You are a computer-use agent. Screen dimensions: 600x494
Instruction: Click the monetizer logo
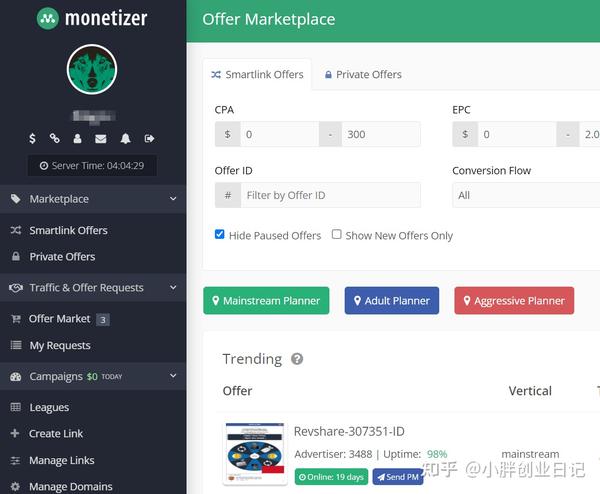[x=92, y=18]
